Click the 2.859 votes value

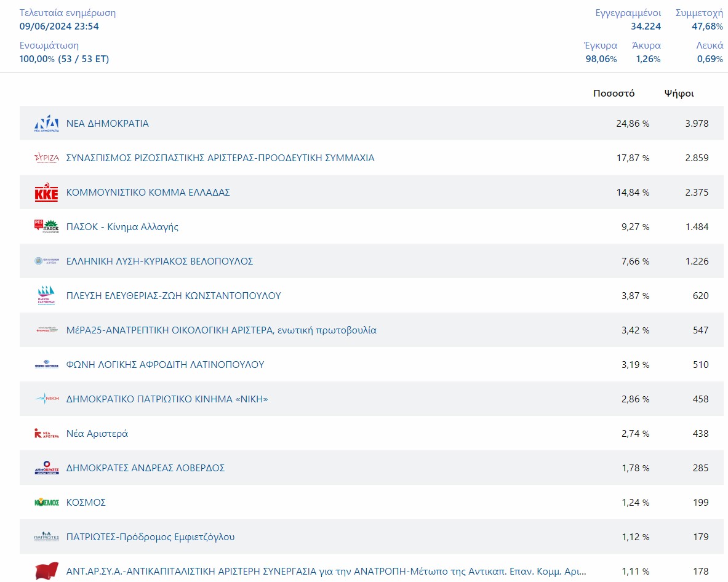(697, 157)
